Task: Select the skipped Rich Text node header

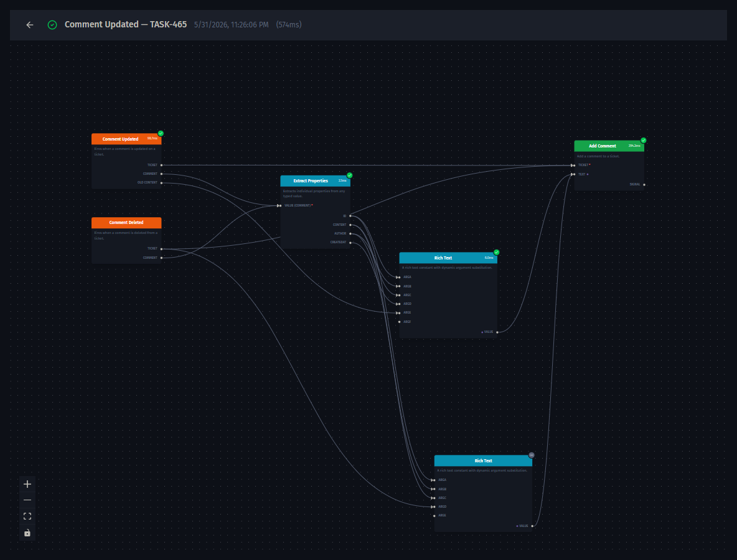Action: tap(483, 461)
